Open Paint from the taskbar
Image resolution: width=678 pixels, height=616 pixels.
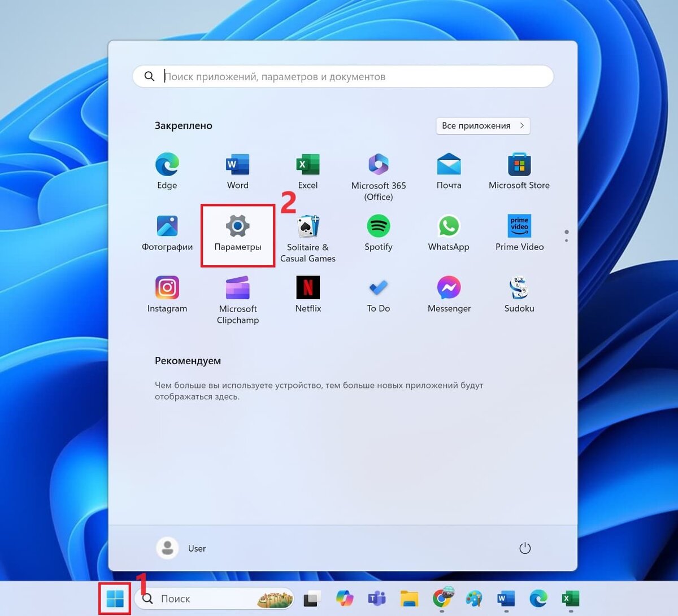(474, 598)
